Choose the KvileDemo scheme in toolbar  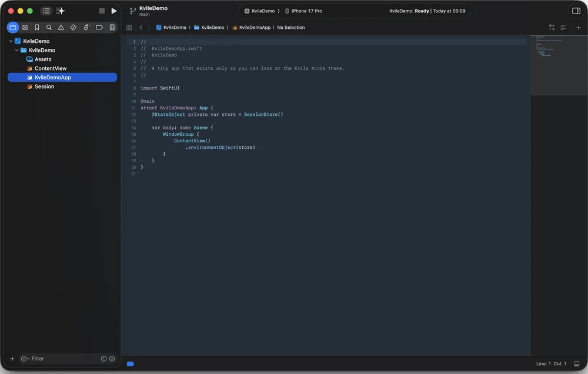click(x=259, y=11)
